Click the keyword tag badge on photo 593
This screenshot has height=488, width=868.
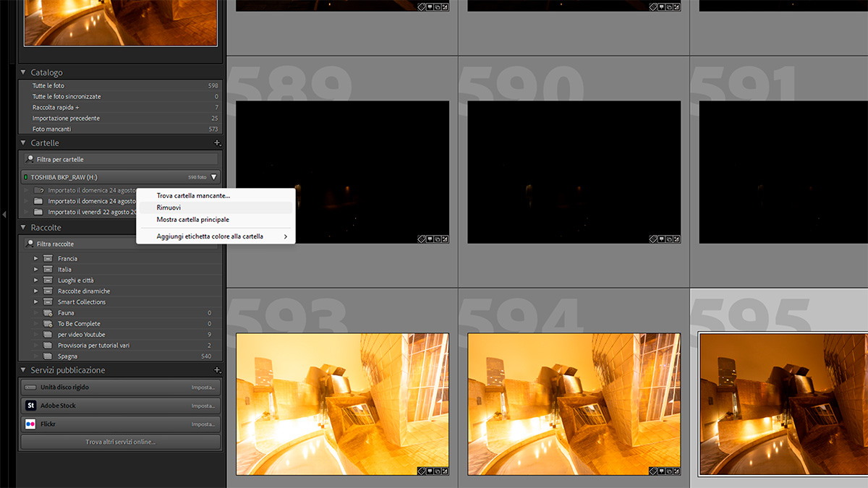421,471
